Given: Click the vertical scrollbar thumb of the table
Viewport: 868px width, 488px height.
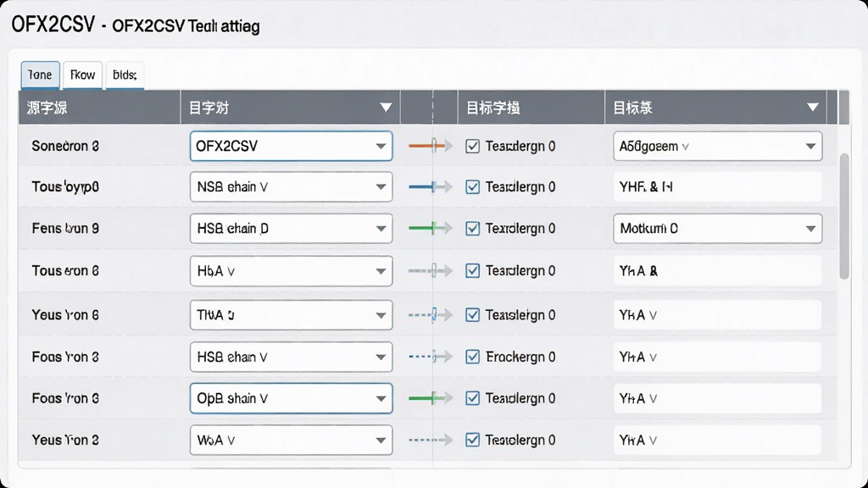Looking at the screenshot, I should (844, 216).
